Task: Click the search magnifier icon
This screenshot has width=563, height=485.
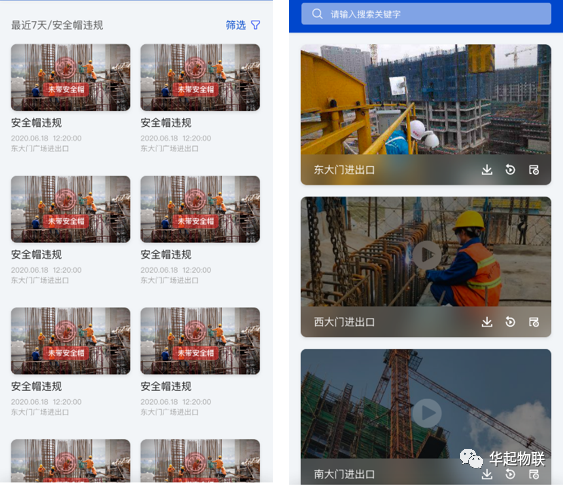Action: (317, 14)
